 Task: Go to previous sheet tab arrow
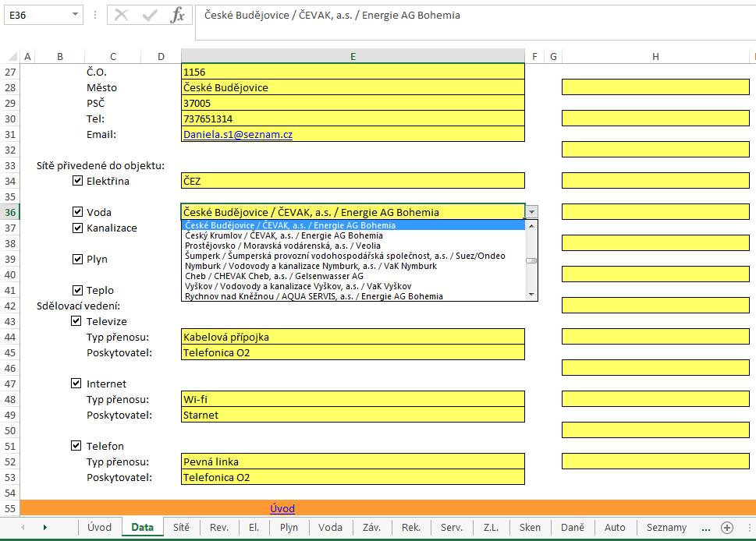[23, 528]
